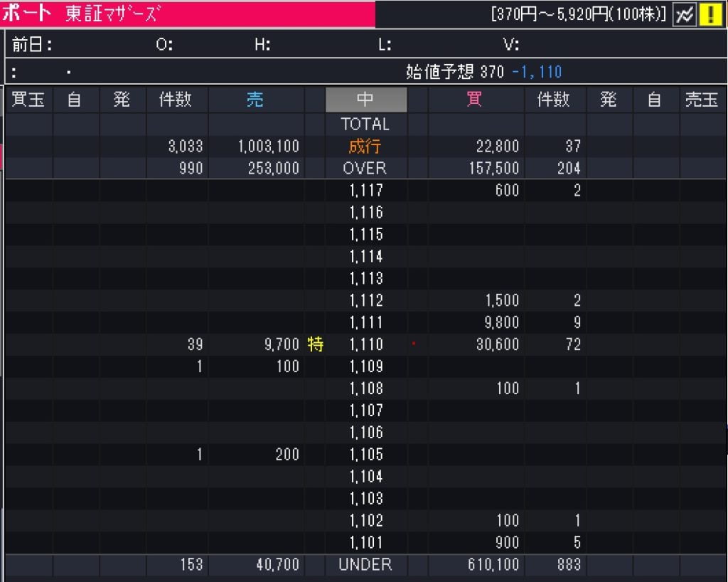The image size is (728, 582).
Task: Select the 成行 market order row label
Action: click(365, 147)
